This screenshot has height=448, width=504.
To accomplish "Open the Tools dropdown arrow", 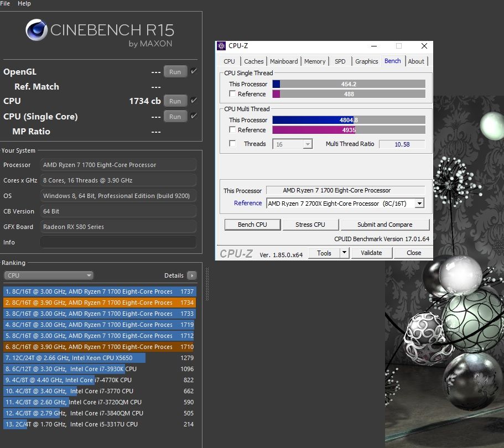I will click(344, 253).
